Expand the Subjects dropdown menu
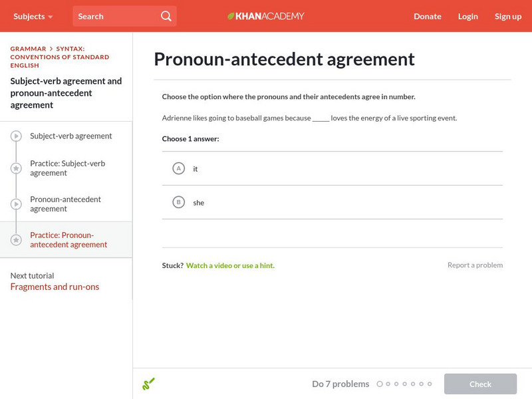Viewport: 532px width, 399px height. click(33, 16)
